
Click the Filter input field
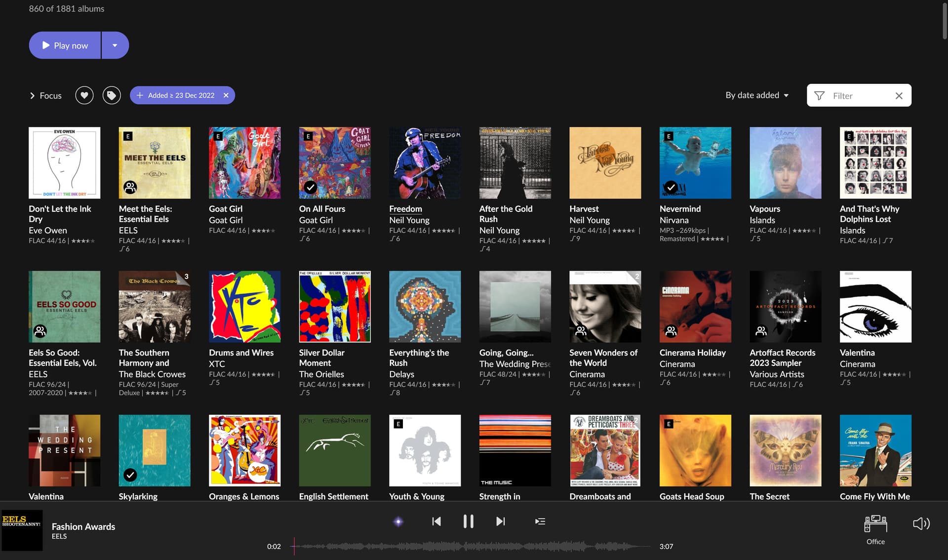click(859, 95)
